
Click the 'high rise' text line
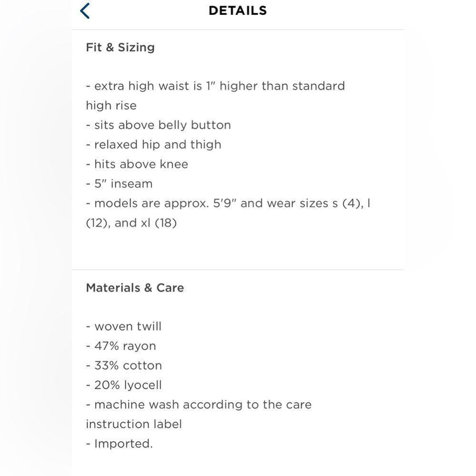point(111,105)
